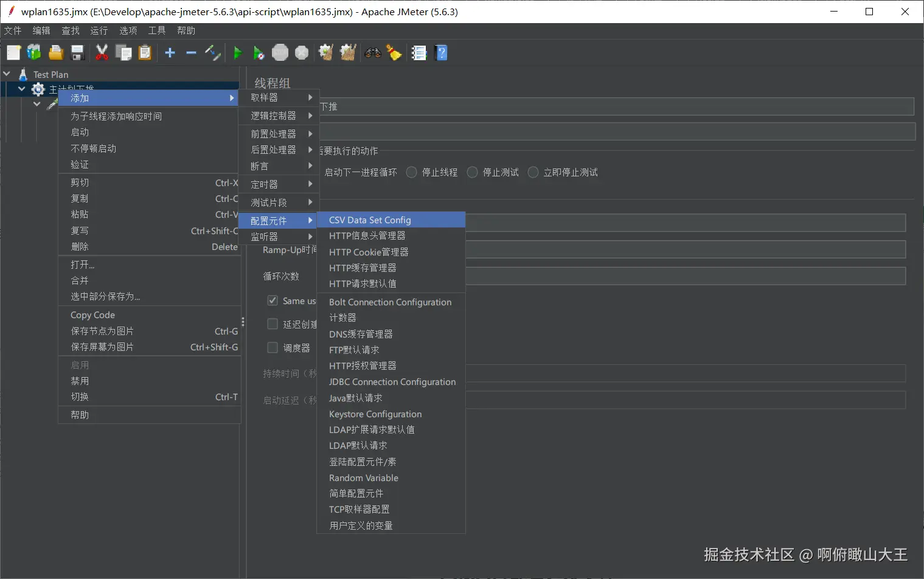Image resolution: width=924 pixels, height=579 pixels.
Task: Save the test plan with floppy icon
Action: click(77, 53)
